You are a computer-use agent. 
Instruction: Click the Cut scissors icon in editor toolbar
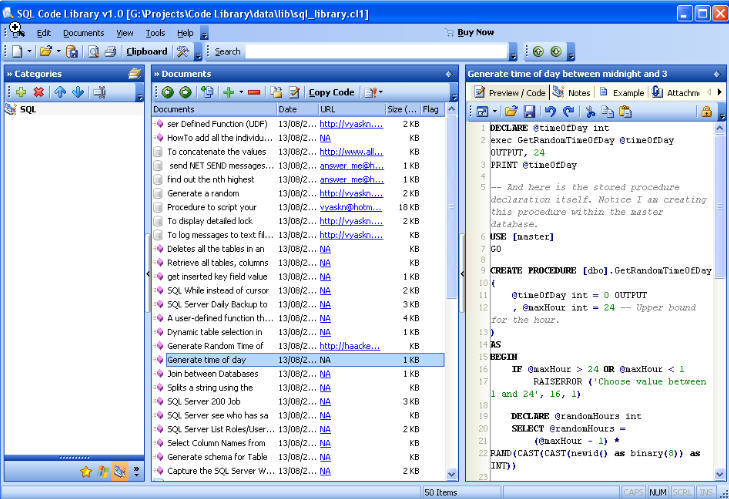(590, 112)
